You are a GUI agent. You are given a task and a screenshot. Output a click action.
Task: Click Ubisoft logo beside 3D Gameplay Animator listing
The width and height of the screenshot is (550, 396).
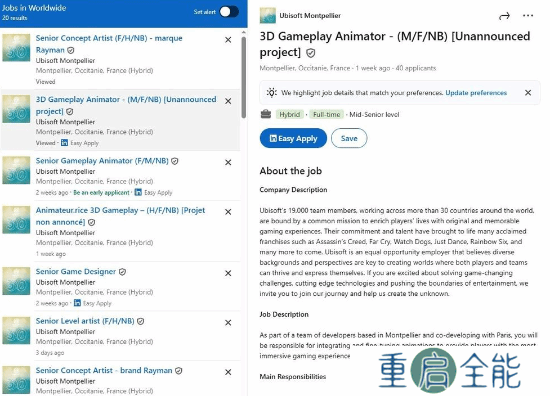(x=16, y=109)
